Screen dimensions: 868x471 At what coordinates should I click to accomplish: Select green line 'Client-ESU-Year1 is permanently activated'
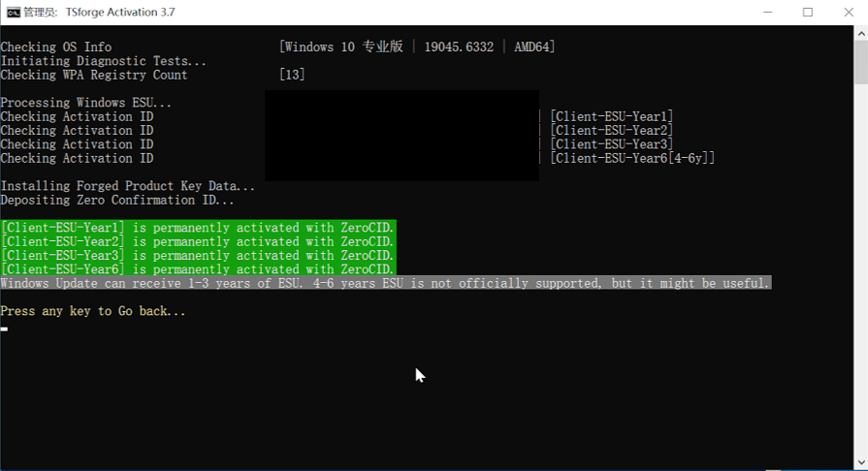[198, 228]
